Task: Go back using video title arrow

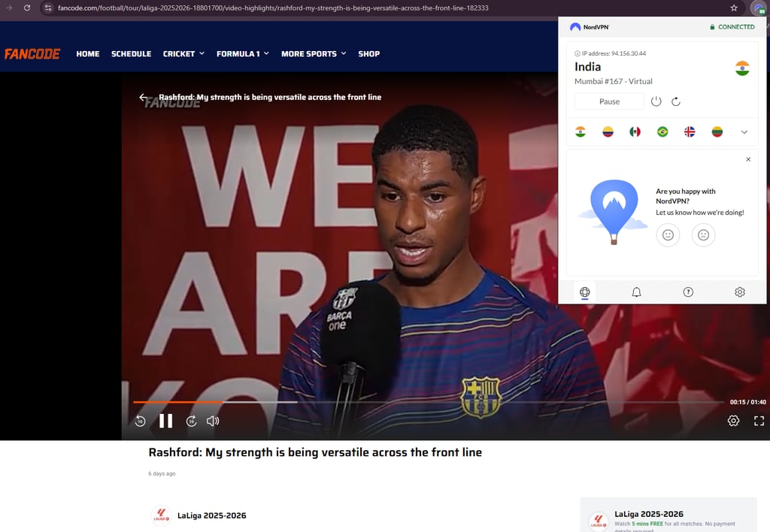Action: coord(143,97)
